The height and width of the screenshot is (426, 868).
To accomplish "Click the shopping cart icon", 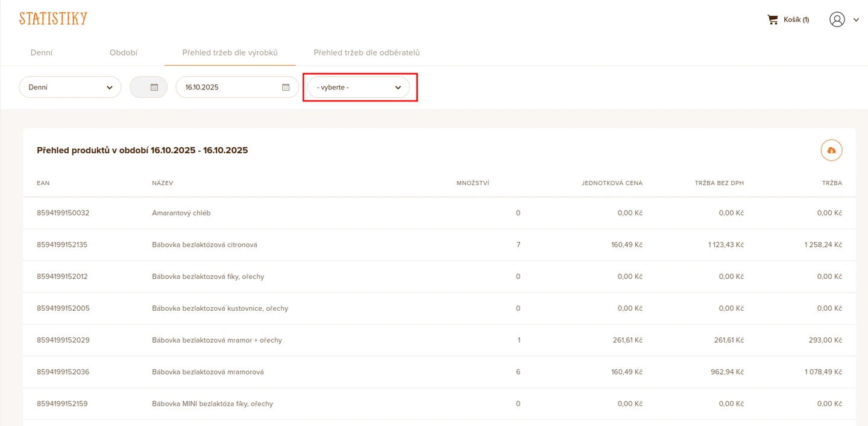I will point(772,20).
